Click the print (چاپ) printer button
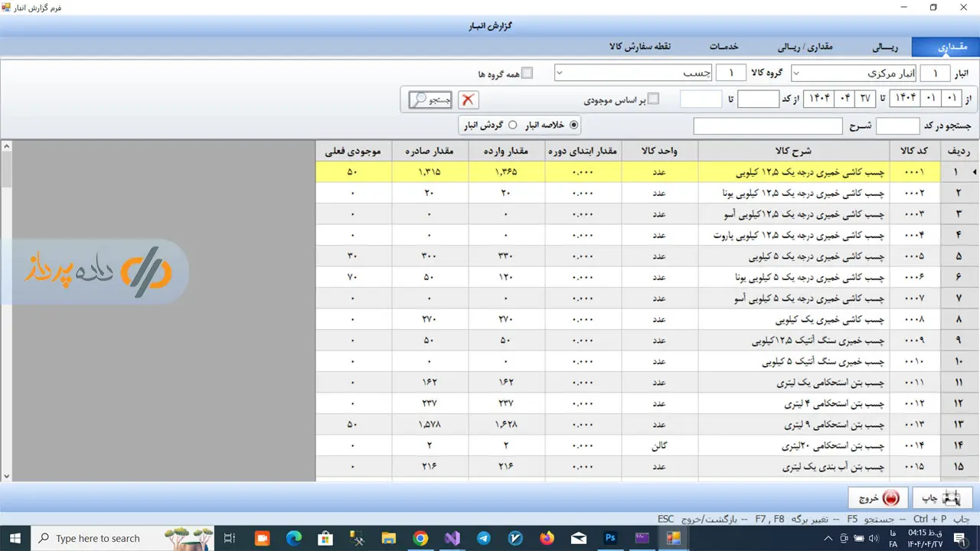The width and height of the screenshot is (980, 551). point(942,497)
